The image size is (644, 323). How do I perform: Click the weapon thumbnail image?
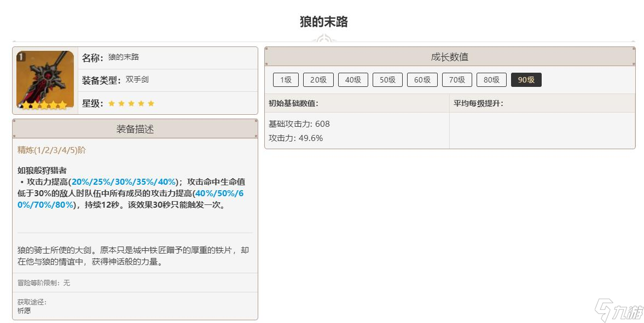[x=45, y=80]
